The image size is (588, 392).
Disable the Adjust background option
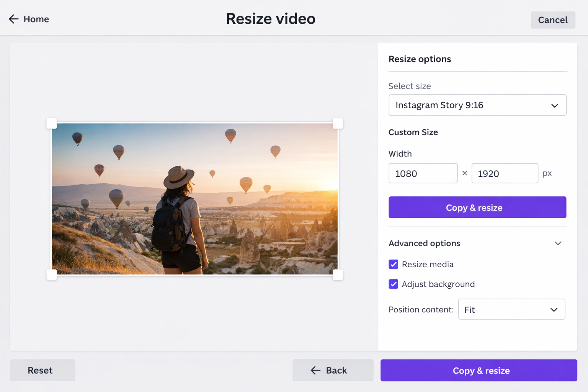pos(393,284)
